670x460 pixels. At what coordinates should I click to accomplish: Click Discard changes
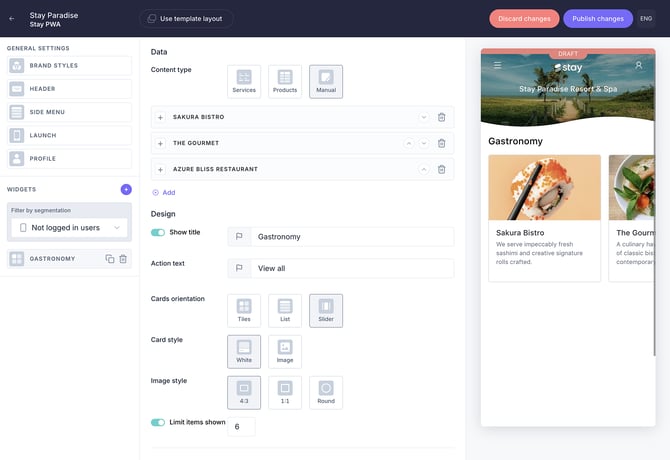click(x=524, y=19)
